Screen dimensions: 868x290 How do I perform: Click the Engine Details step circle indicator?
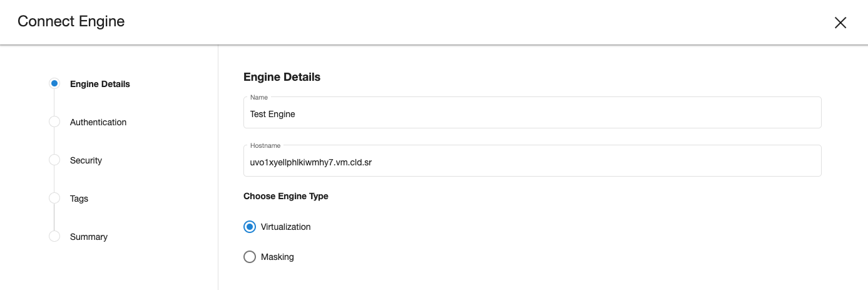pyautogui.click(x=54, y=83)
